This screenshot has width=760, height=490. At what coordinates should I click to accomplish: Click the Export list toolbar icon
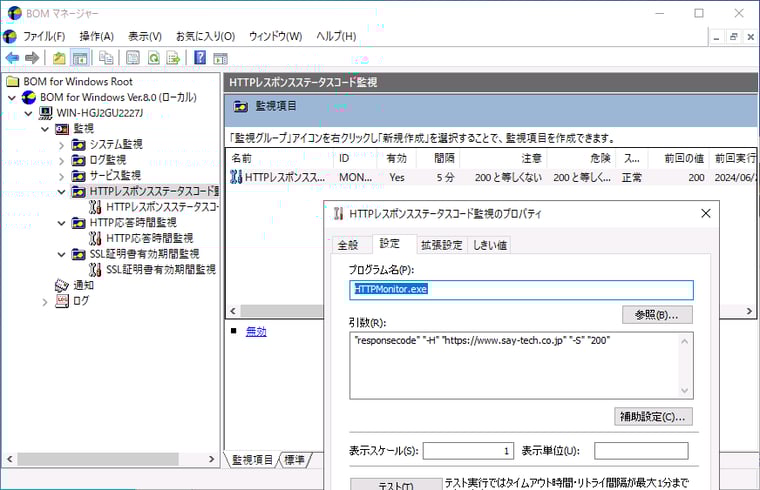[x=173, y=58]
